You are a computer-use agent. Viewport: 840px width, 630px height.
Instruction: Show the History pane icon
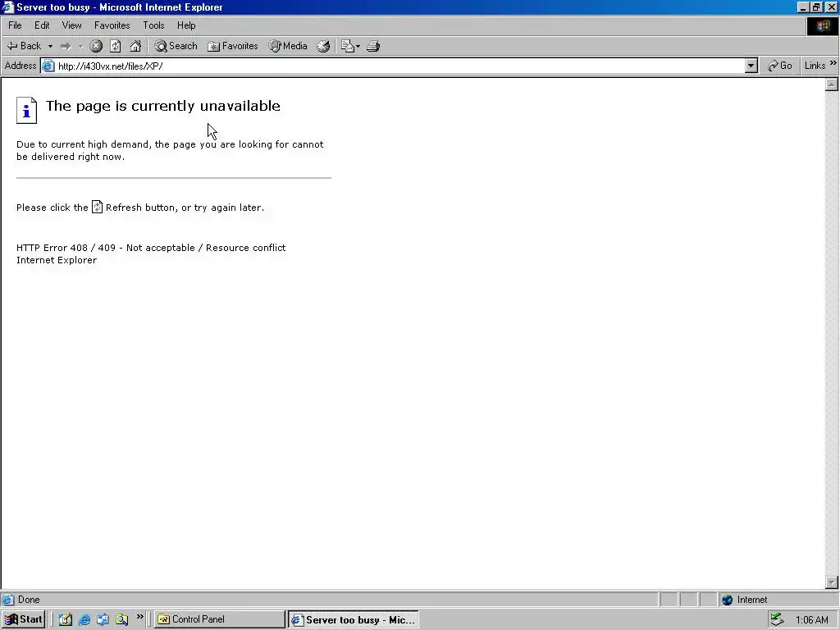click(x=323, y=46)
